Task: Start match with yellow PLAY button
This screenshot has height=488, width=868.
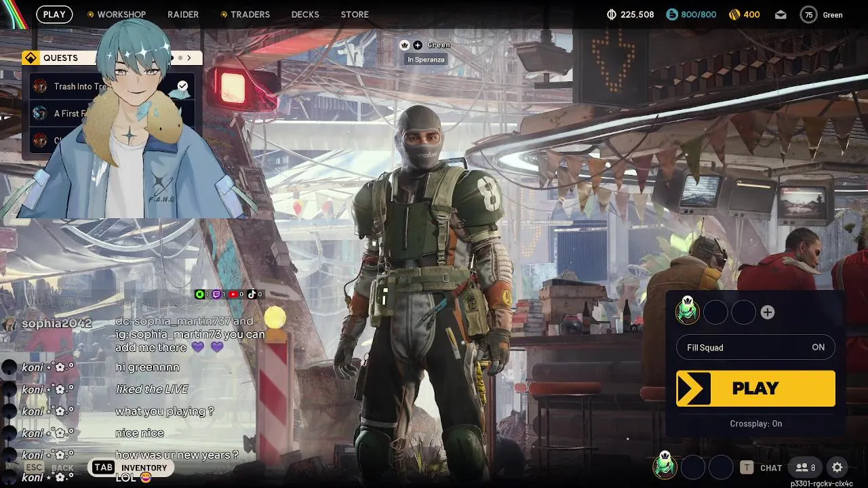Action: tap(755, 388)
